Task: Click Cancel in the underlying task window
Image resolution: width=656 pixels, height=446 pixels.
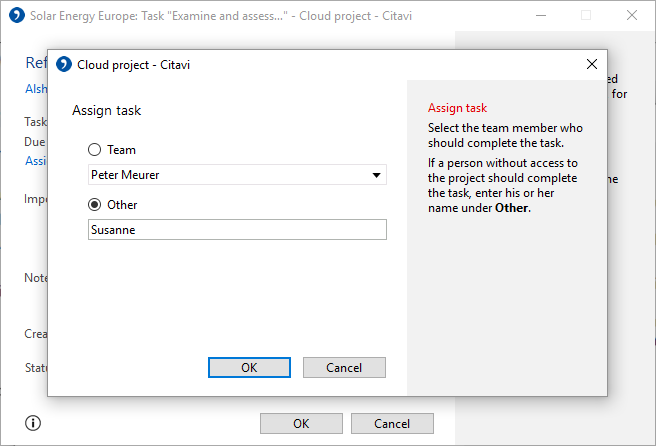Action: 392,424
